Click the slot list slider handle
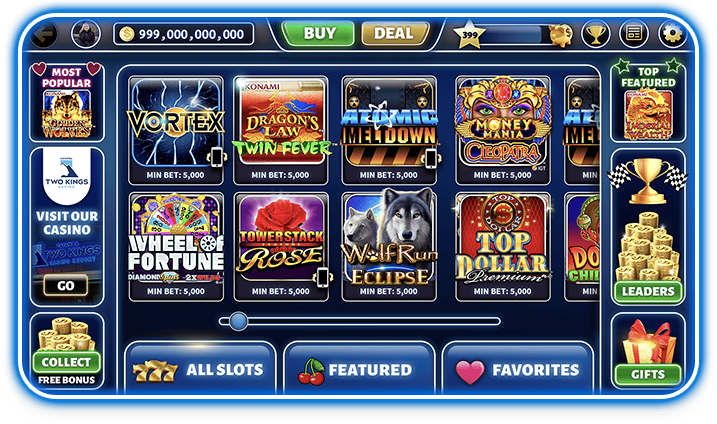717x424 pixels. tap(238, 322)
